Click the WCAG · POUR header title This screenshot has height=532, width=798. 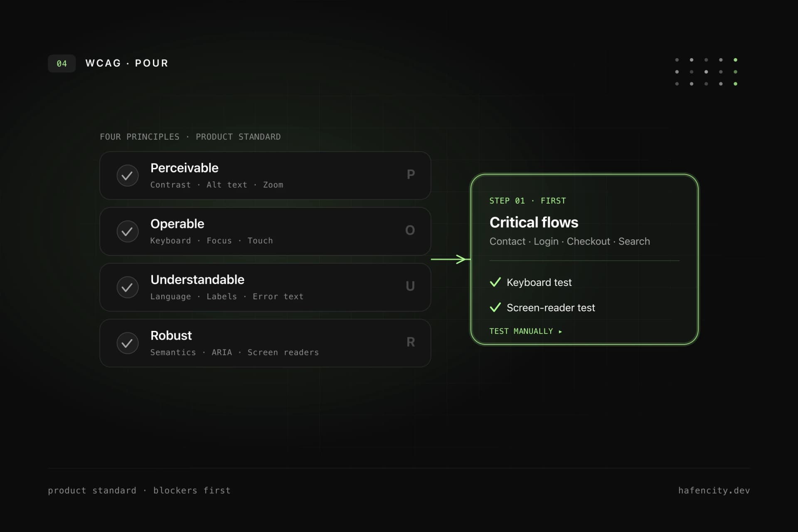[x=127, y=63]
